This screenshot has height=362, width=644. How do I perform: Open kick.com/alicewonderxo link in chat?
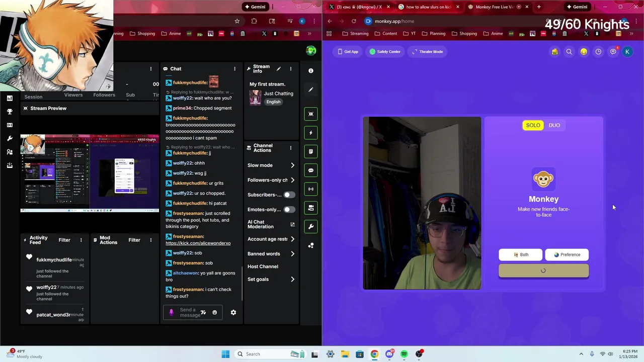click(198, 243)
